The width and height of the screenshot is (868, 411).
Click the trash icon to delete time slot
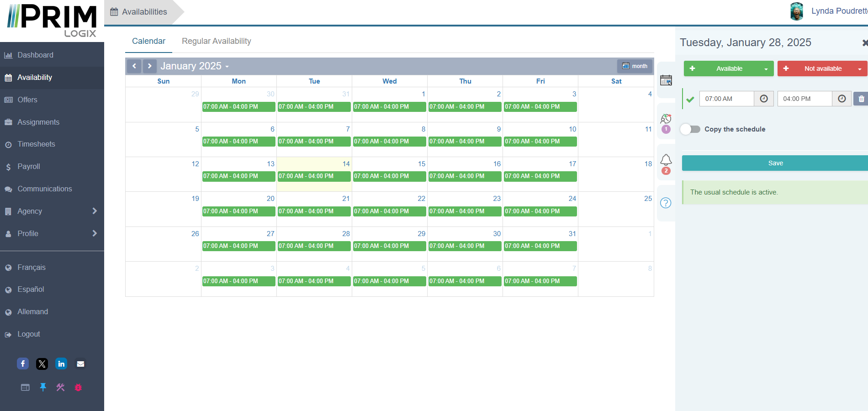[x=861, y=99]
